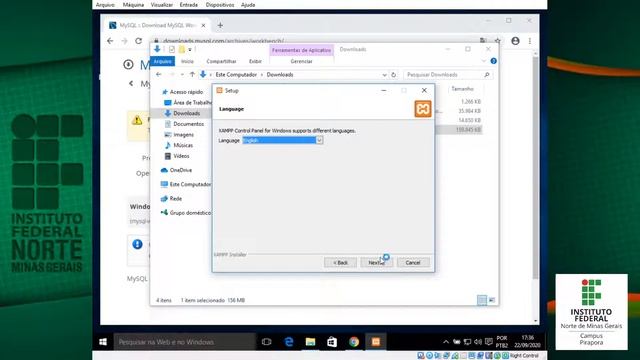640x360 pixels.
Task: Go back in Explorer navigation
Action: tap(159, 75)
